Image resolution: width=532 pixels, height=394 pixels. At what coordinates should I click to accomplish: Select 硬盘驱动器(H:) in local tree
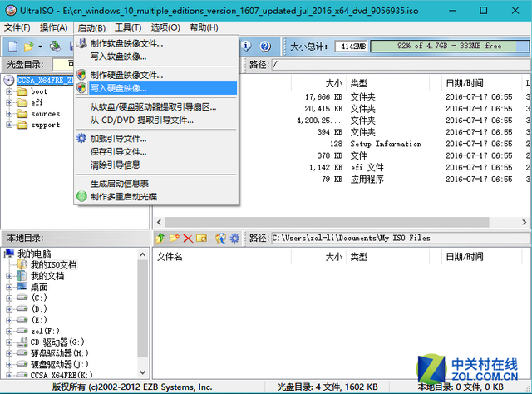pyautogui.click(x=60, y=353)
